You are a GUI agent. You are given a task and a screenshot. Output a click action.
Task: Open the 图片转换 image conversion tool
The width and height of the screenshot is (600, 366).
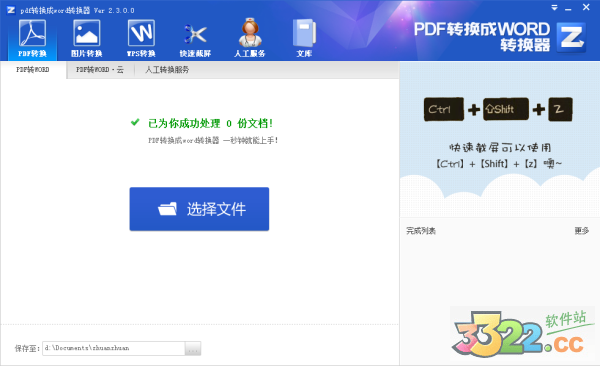86,39
